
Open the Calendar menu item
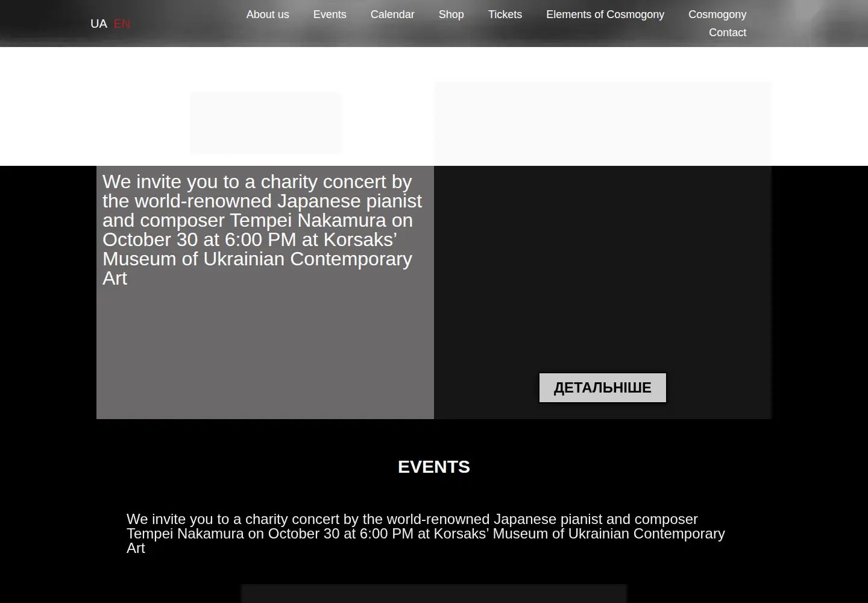pos(392,14)
